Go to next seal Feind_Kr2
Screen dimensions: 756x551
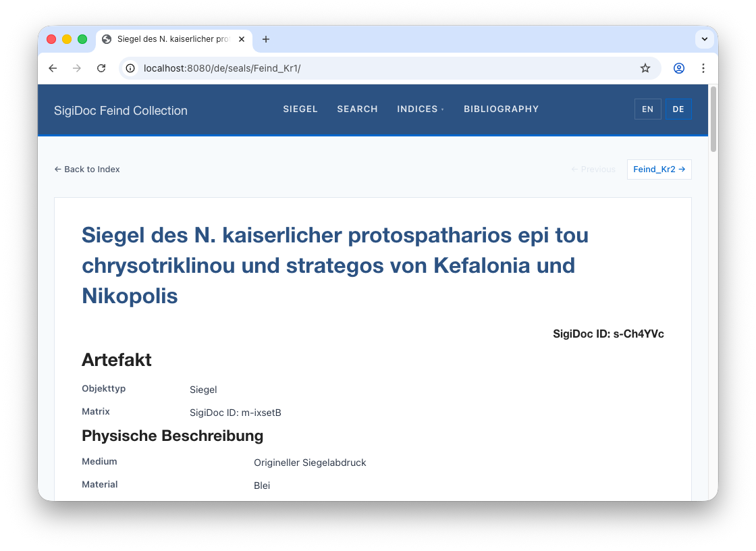[x=659, y=169]
